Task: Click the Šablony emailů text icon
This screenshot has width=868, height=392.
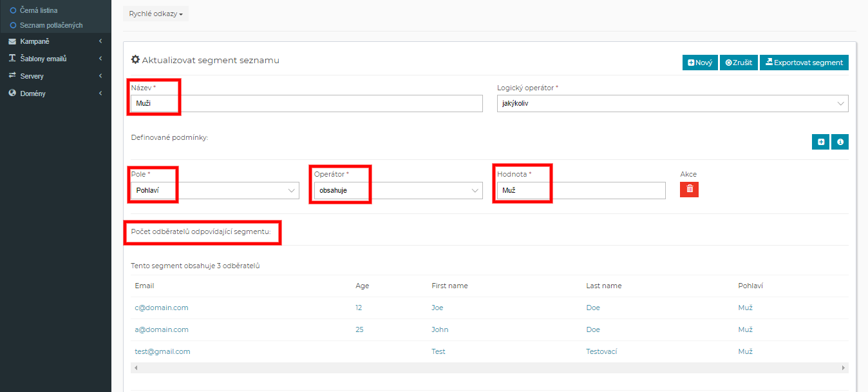Action: pos(12,59)
